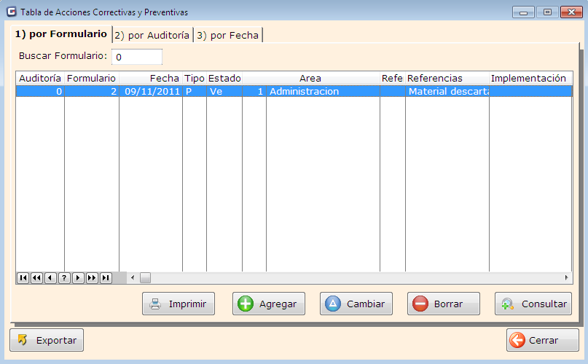Close the dialog with Cerrar button
588x364 pixels.
pyautogui.click(x=542, y=340)
